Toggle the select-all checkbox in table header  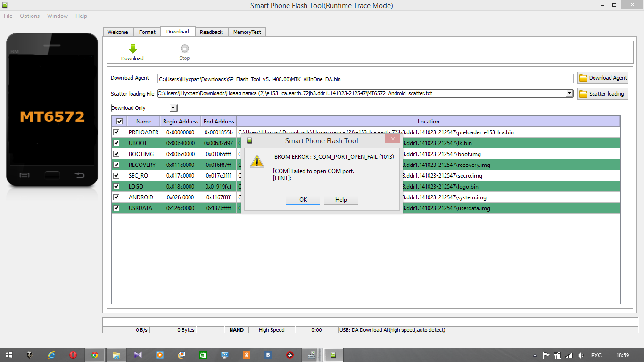click(x=119, y=122)
